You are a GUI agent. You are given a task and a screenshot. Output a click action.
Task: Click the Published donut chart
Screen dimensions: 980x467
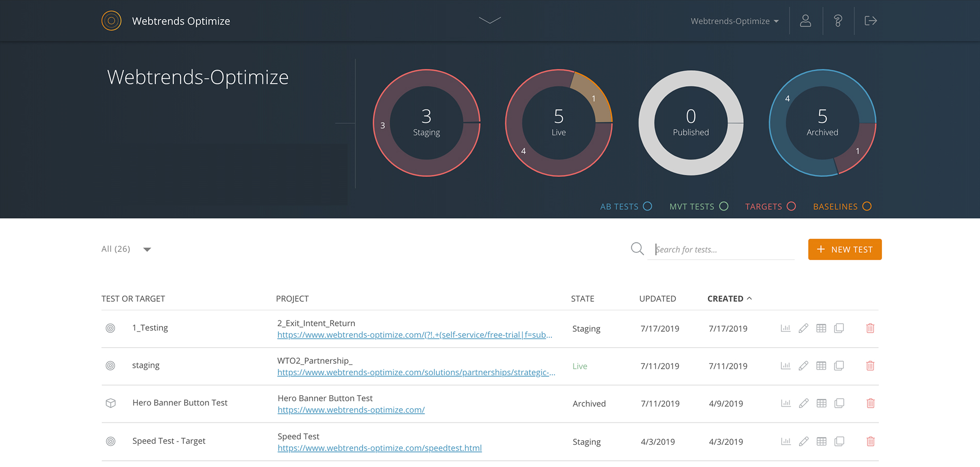(691, 123)
